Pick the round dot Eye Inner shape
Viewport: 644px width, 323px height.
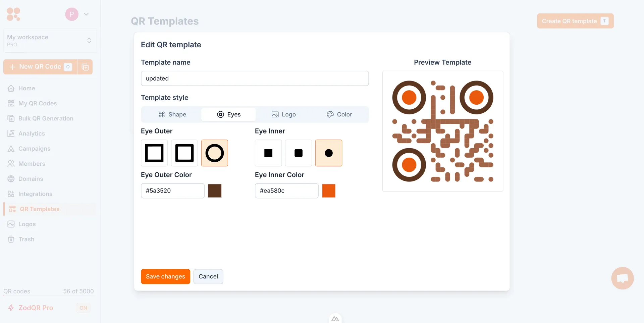click(x=329, y=153)
